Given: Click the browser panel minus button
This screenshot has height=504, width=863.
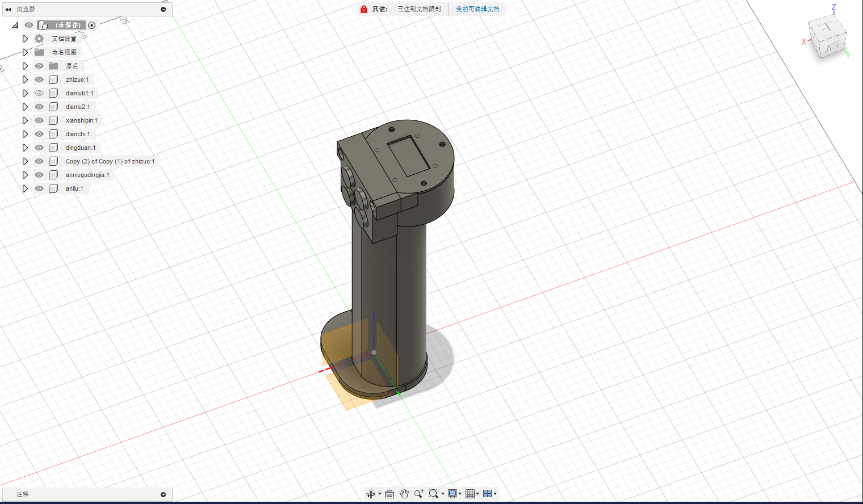Looking at the screenshot, I should (x=163, y=9).
